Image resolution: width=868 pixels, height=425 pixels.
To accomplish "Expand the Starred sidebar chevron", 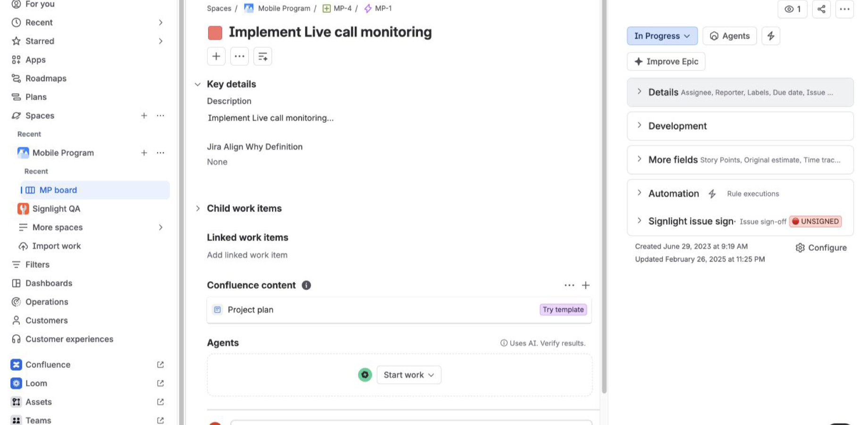I will coord(161,41).
